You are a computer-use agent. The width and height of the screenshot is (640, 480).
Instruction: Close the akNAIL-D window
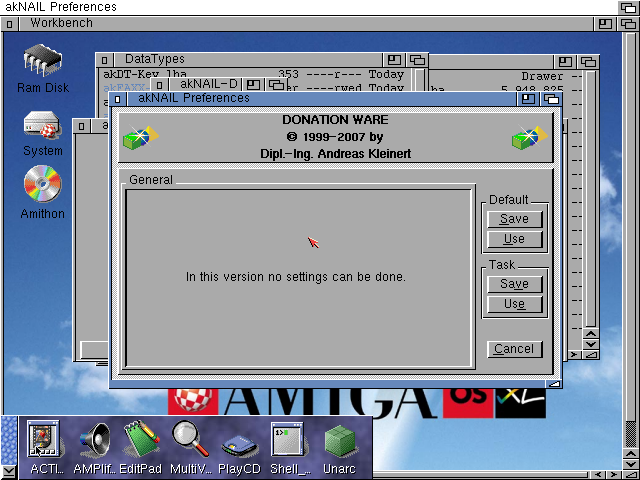click(x=160, y=84)
